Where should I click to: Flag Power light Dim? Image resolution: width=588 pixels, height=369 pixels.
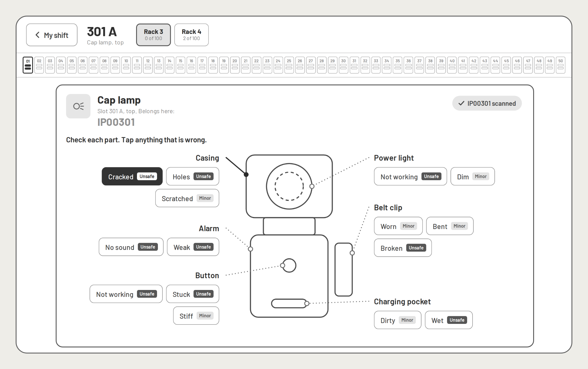click(473, 176)
